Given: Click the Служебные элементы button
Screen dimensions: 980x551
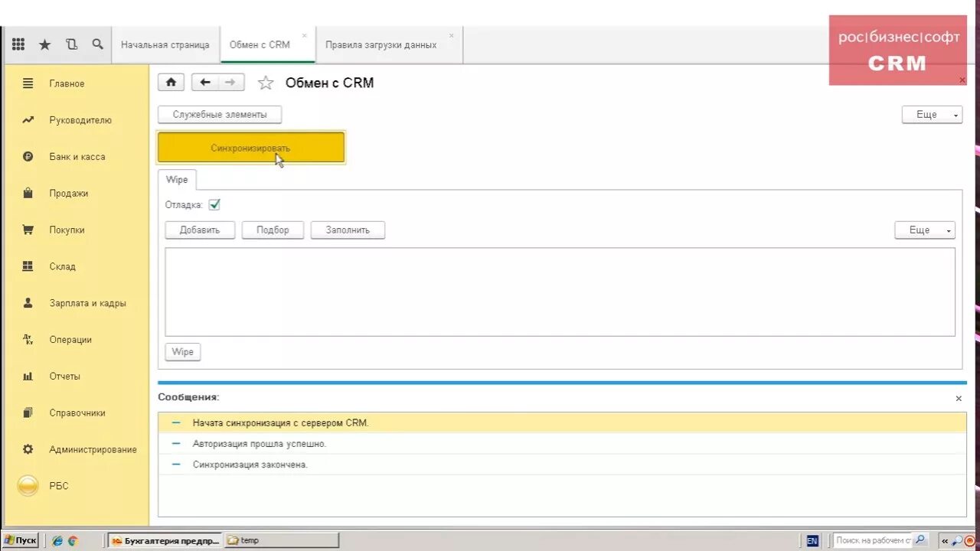Looking at the screenshot, I should (x=220, y=115).
